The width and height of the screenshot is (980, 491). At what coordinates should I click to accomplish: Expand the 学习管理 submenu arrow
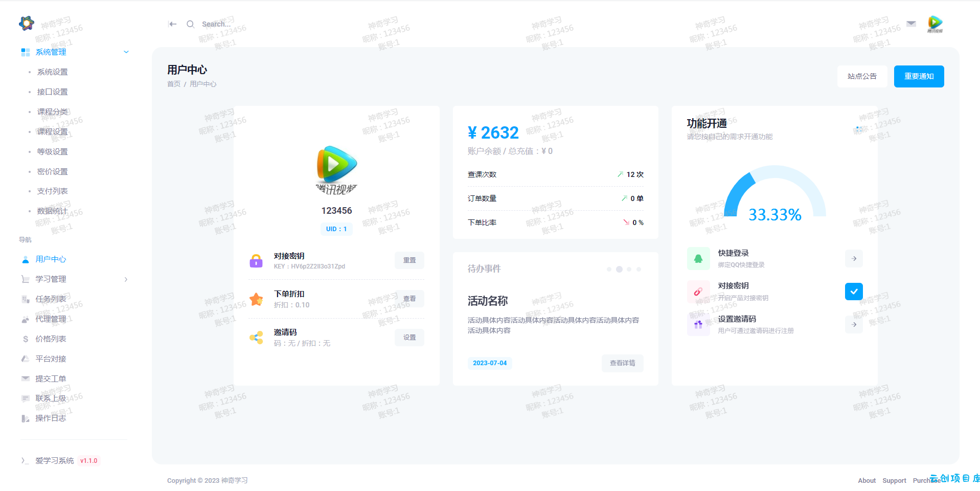(x=126, y=279)
